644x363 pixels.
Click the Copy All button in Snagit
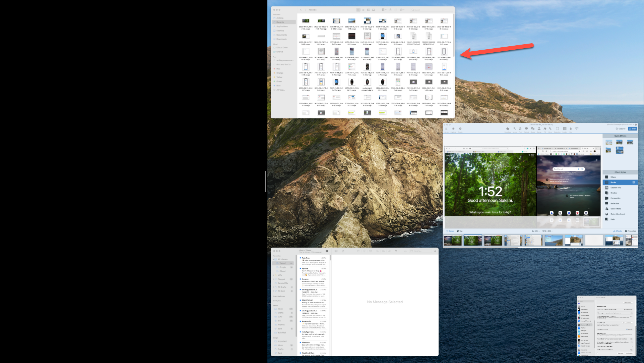coord(621,129)
